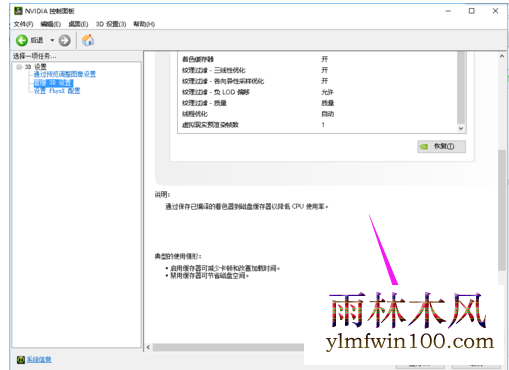The image size is (509, 370).
Task: Open the 桌面(E) menu
Action: coord(78,24)
